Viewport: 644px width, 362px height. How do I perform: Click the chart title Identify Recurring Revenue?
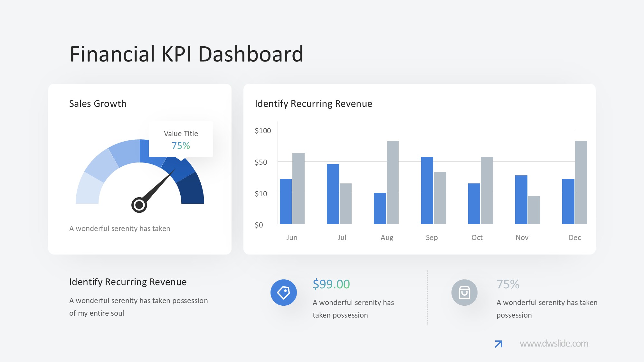pos(313,104)
